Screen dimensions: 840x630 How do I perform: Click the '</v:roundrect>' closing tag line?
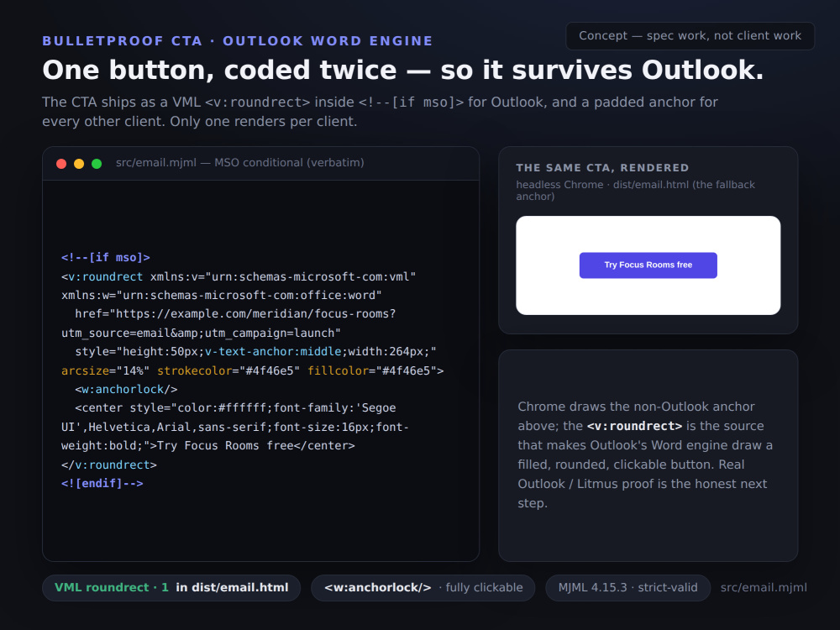pyautogui.click(x=108, y=465)
